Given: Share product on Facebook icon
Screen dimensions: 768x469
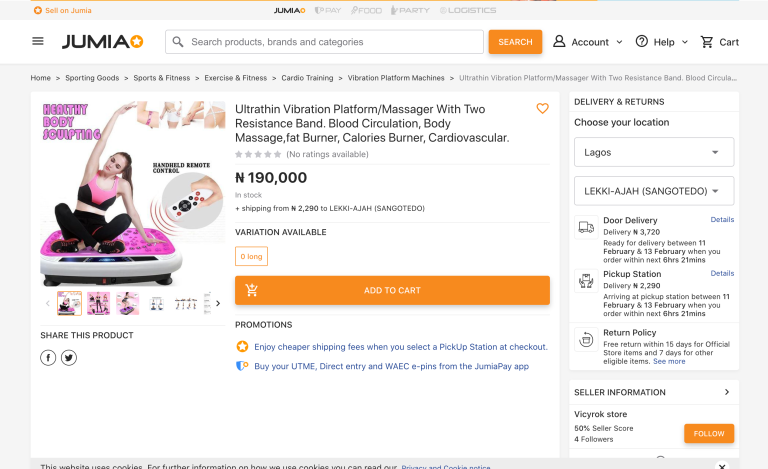Looking at the screenshot, I should (48, 358).
